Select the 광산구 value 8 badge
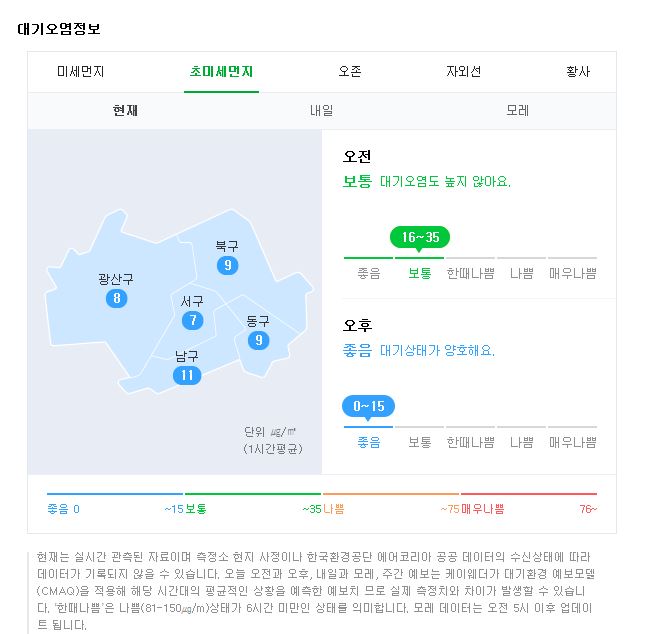Screen dimensions: 649x634 pyautogui.click(x=116, y=298)
